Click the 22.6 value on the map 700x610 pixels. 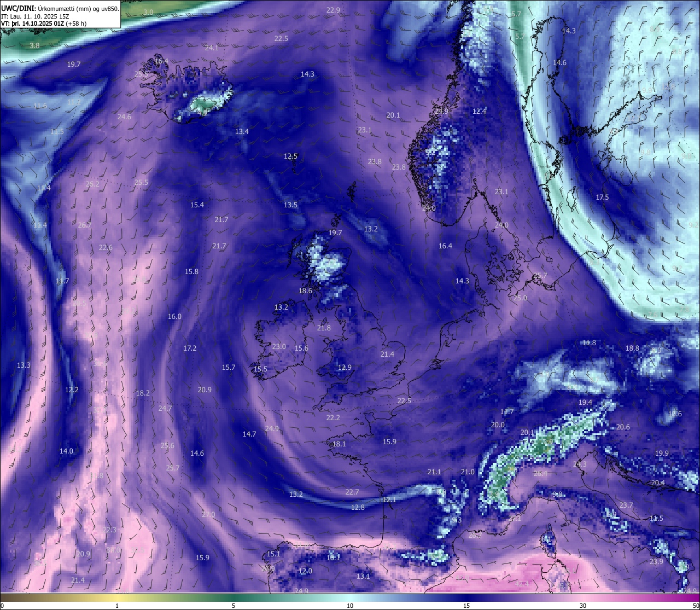[x=106, y=247]
